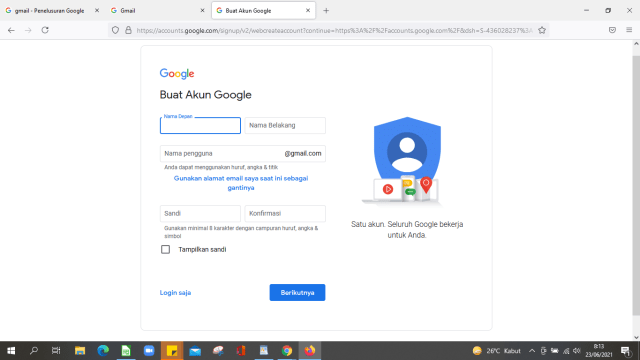Click the Nama Belakang input field

pyautogui.click(x=285, y=125)
